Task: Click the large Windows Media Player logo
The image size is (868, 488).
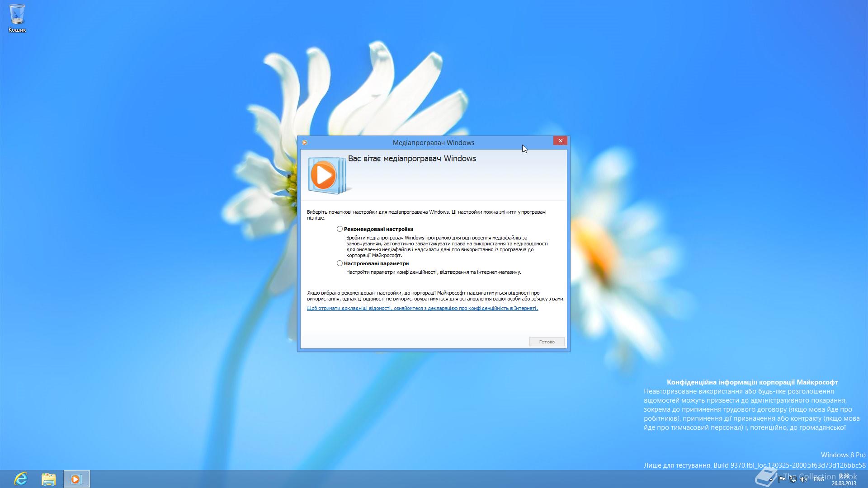Action: (x=330, y=175)
